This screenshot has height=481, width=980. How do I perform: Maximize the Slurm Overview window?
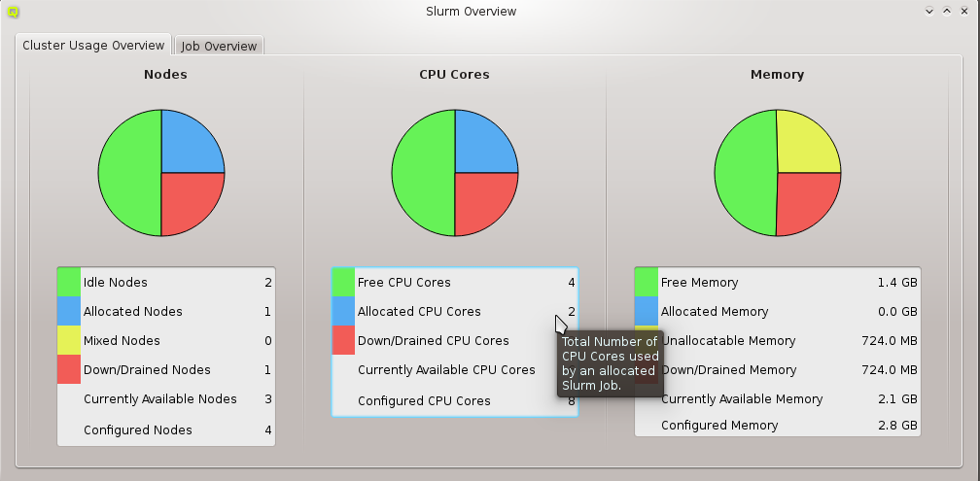coord(947,12)
